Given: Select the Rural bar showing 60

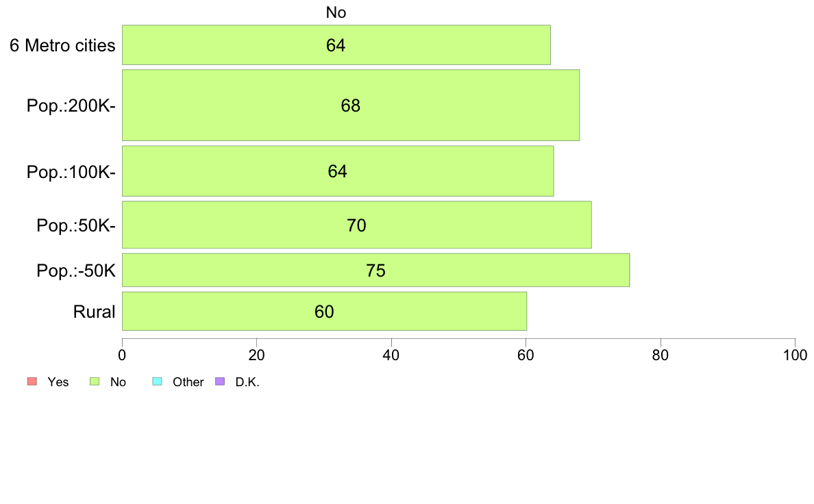Looking at the screenshot, I should coord(325,312).
